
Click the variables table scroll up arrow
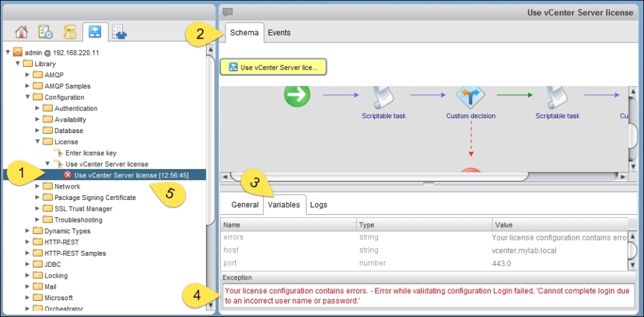(x=633, y=237)
